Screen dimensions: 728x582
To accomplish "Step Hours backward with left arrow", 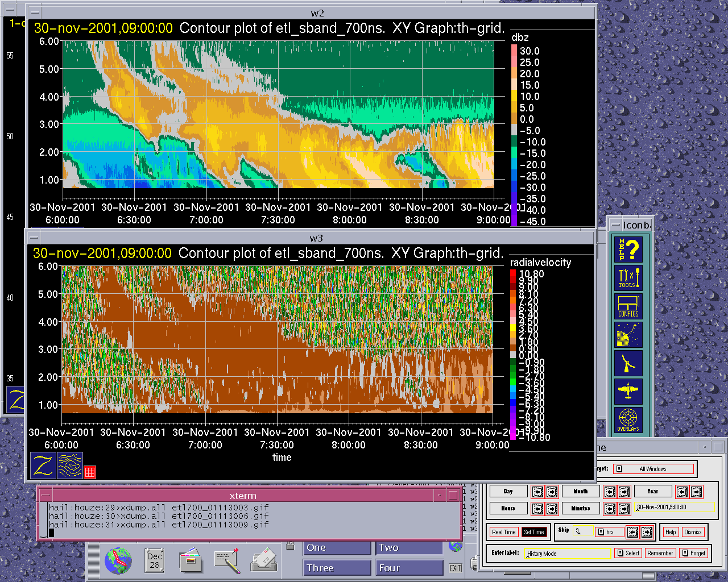I will 537,509.
